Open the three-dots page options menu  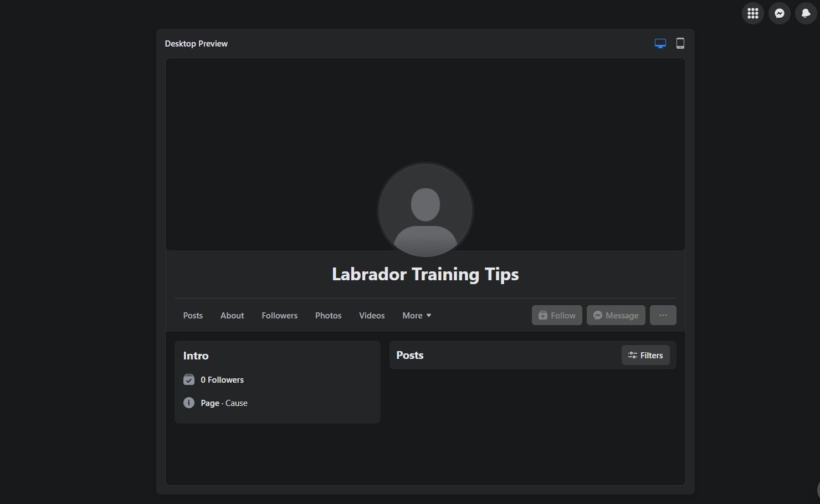tap(663, 315)
